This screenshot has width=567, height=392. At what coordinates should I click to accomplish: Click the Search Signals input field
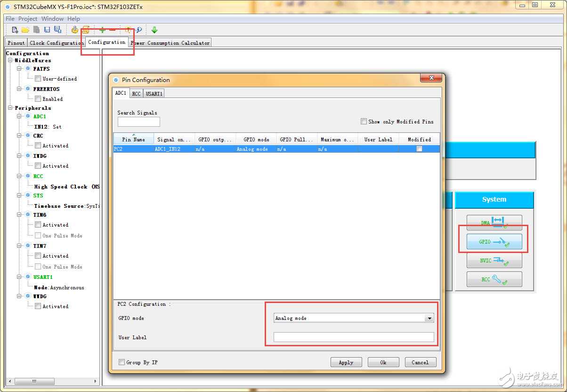(139, 122)
